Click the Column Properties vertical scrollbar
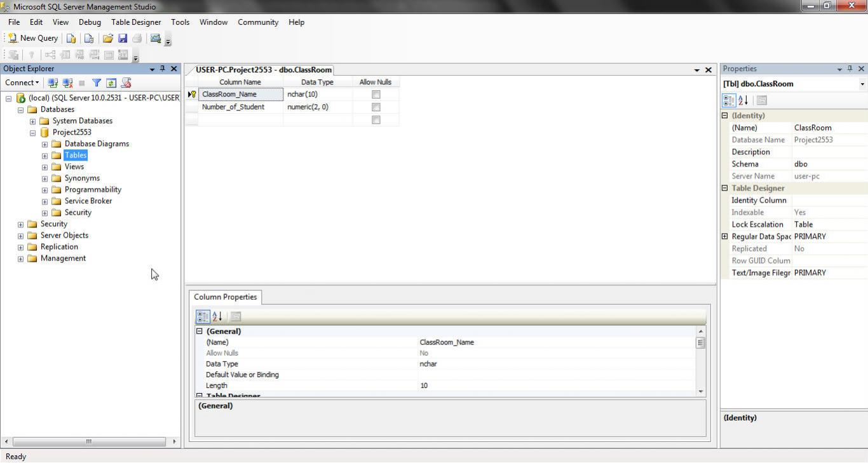This screenshot has height=463, width=868. 701,361
